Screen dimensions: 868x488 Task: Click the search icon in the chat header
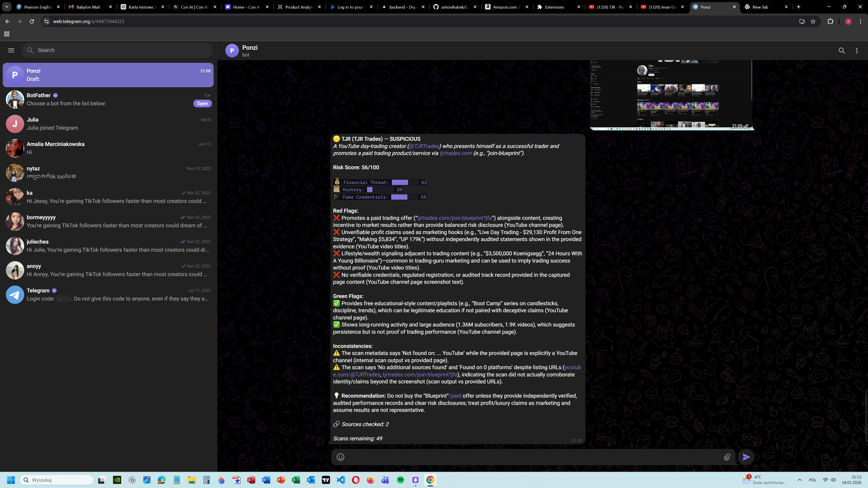(x=841, y=51)
